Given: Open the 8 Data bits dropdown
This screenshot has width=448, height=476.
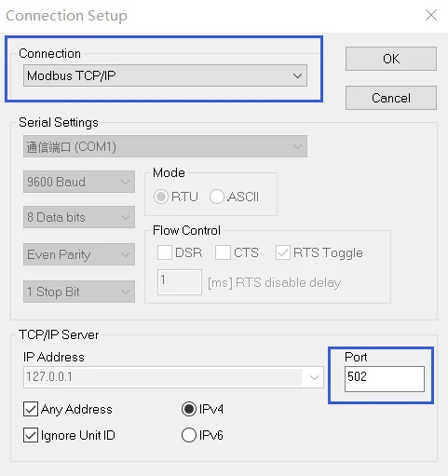Looking at the screenshot, I should click(x=79, y=217).
